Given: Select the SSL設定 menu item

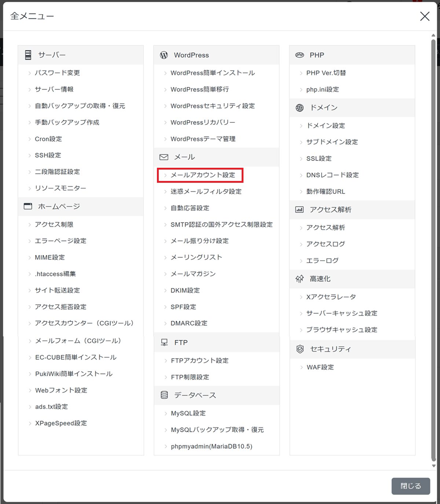Looking at the screenshot, I should pyautogui.click(x=319, y=159).
